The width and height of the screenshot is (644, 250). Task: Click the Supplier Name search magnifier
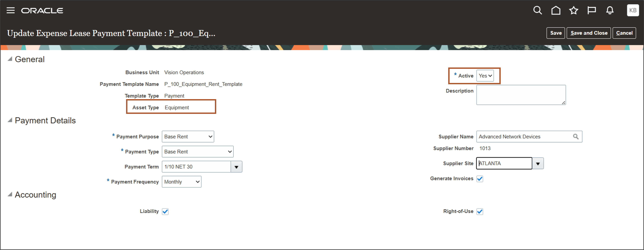click(576, 136)
